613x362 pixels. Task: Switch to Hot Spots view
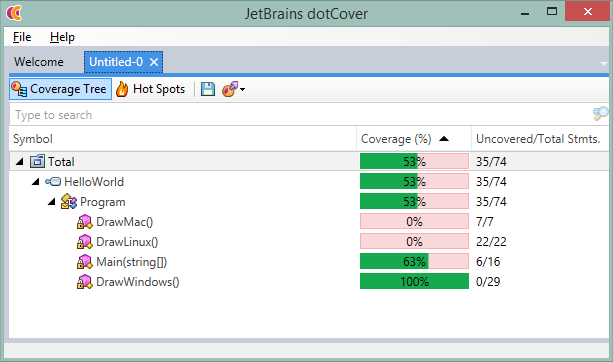coord(151,89)
